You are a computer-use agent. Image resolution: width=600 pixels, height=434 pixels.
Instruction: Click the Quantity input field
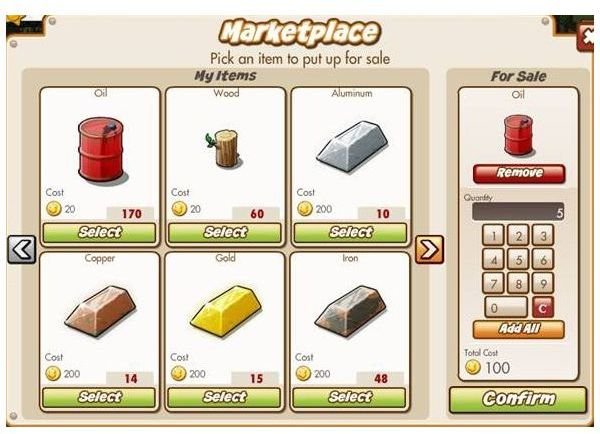click(518, 212)
